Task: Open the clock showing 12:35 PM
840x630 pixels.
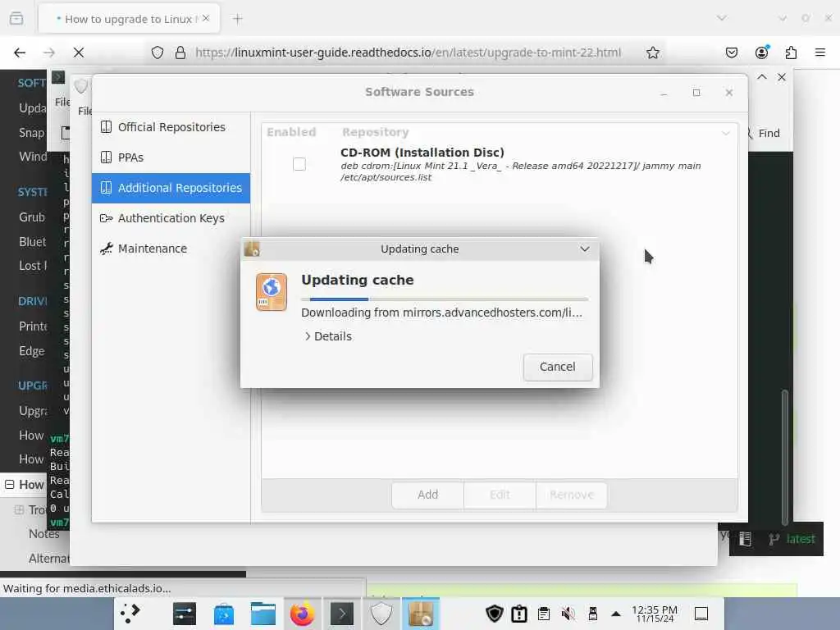Action: click(x=655, y=614)
